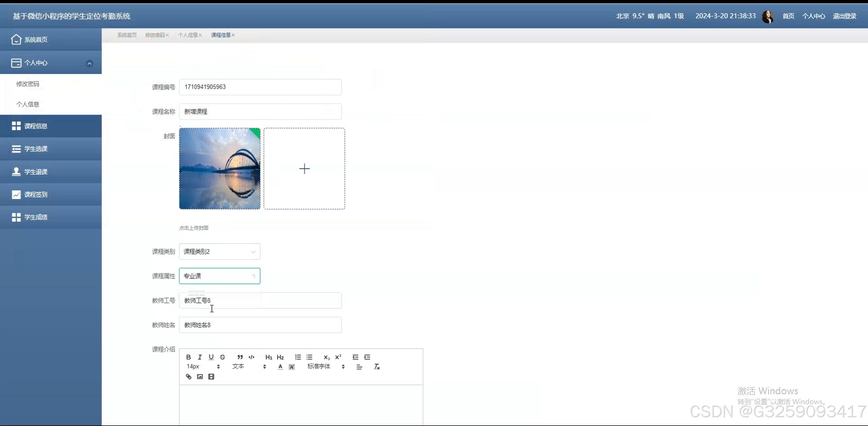Insert an image into the course introduction

(x=200, y=376)
